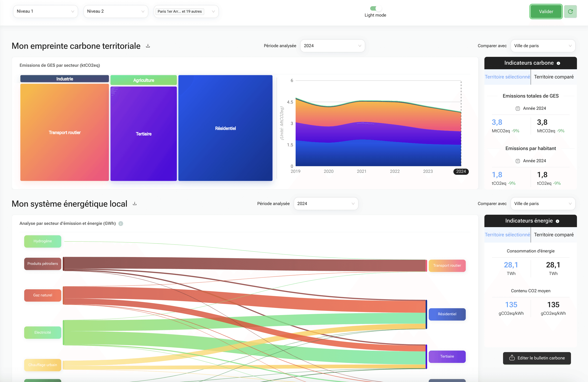Viewport: 588px width, 382px height.
Task: Click Résidentiel Sankey target node
Action: click(x=447, y=314)
